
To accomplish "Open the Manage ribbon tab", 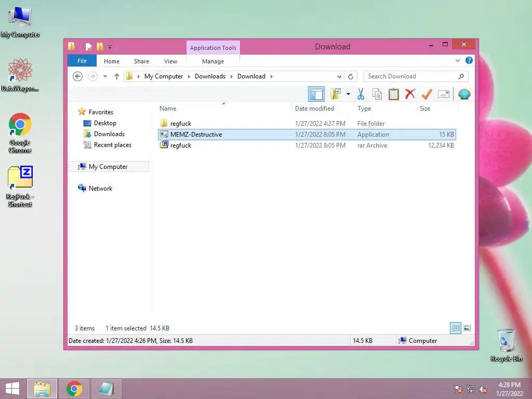I will pos(212,61).
